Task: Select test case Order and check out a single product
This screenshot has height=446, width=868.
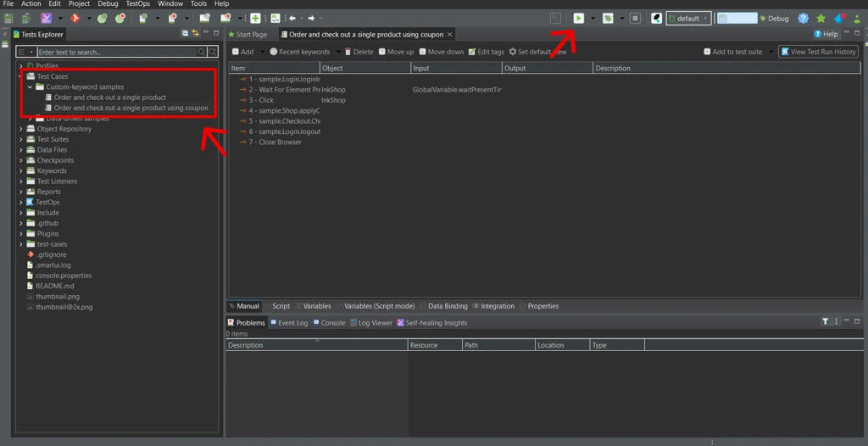Action: (109, 98)
